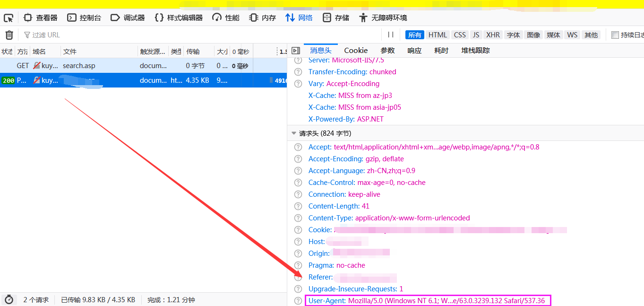Open help icon beside Content-Type header

click(298, 218)
